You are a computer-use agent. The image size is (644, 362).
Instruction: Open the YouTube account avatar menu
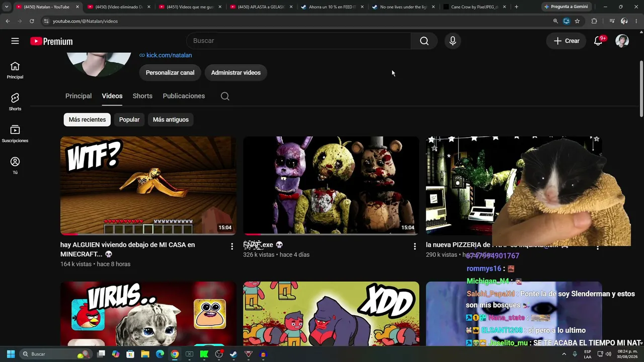tap(622, 41)
